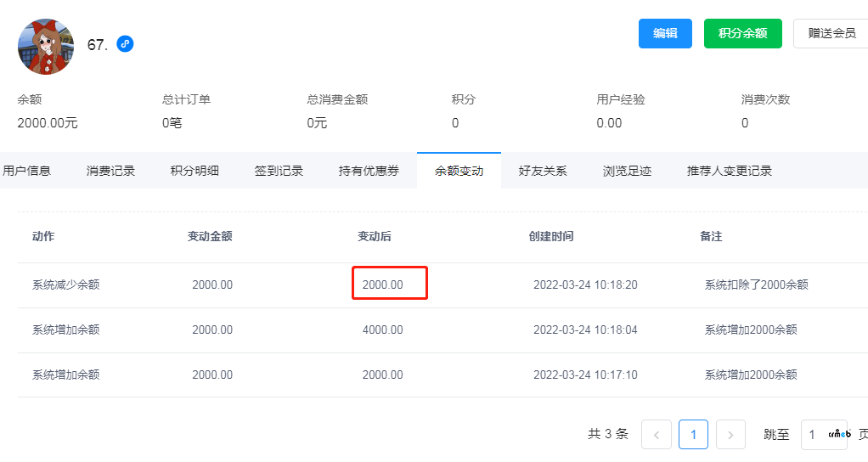Click the 共 3 条 total count
The image size is (868, 462).
[608, 434]
